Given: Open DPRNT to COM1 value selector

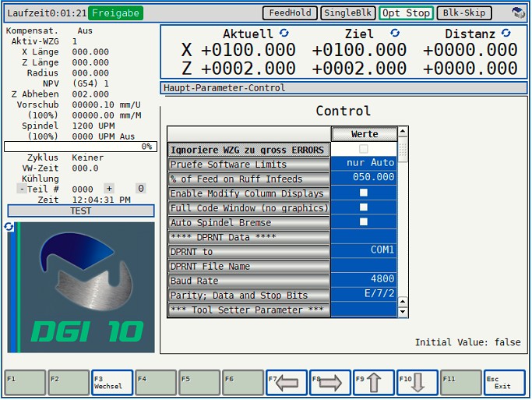Looking at the screenshot, I should pyautogui.click(x=364, y=250).
